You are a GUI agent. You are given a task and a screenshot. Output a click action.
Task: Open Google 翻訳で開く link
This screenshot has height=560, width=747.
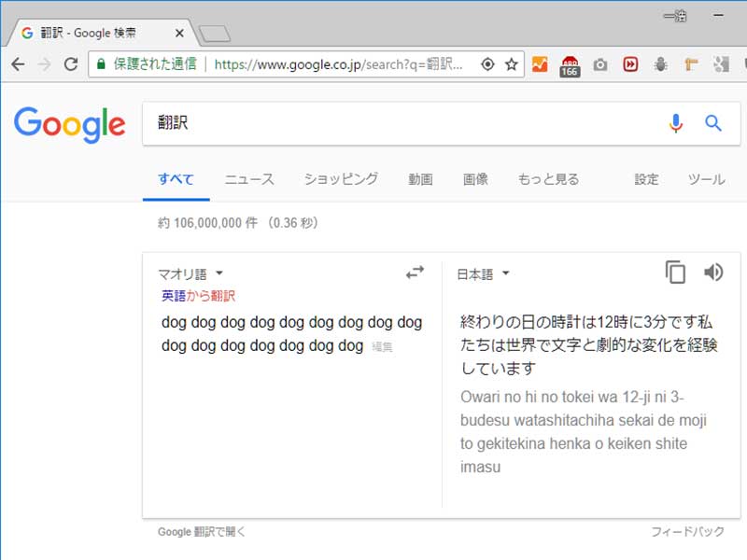pyautogui.click(x=202, y=532)
